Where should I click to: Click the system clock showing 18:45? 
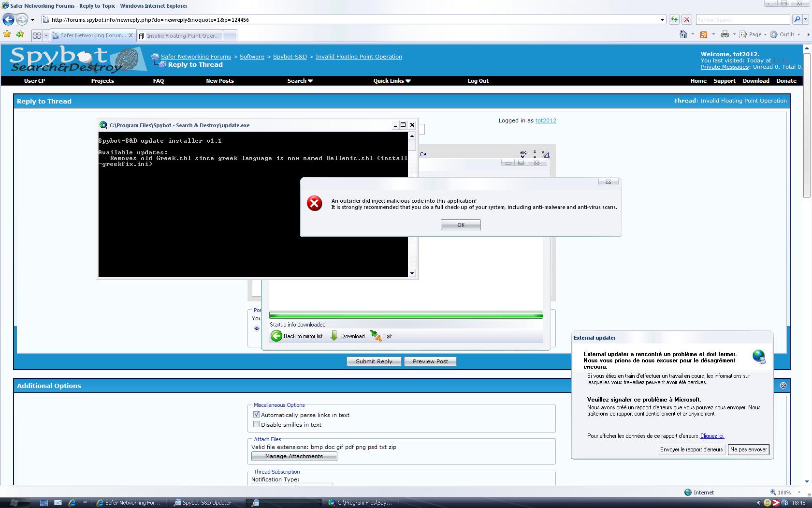[x=798, y=503]
